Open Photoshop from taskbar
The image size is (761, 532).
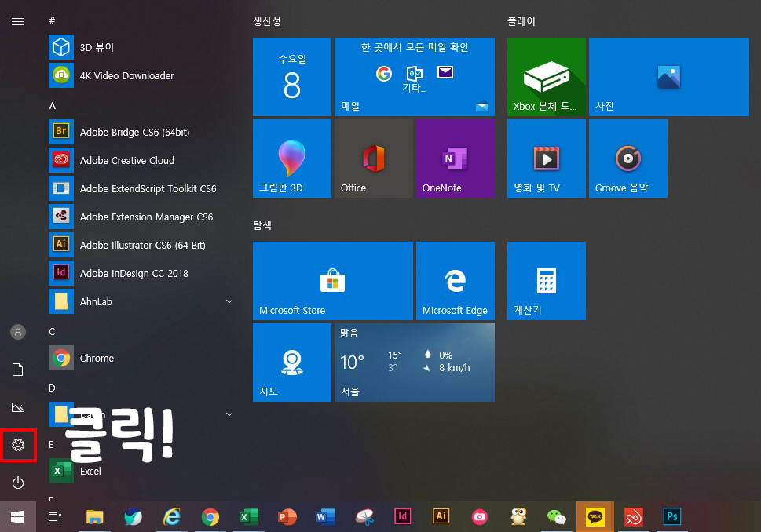[672, 516]
